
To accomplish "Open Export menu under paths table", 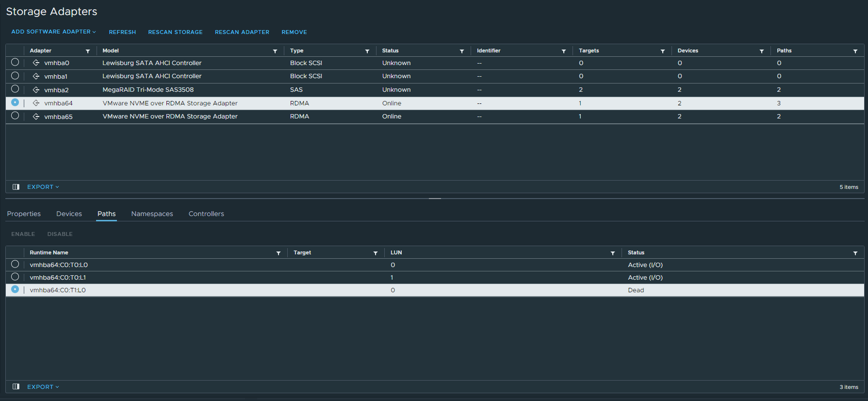I will [x=43, y=387].
